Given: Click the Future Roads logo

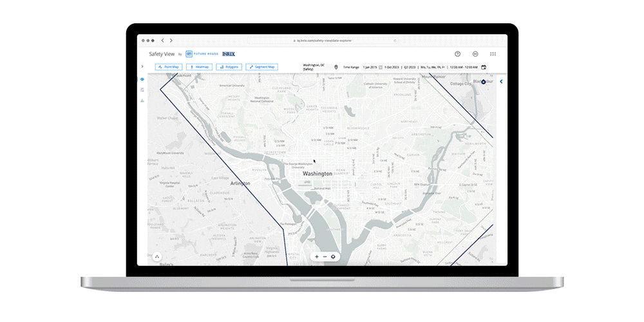Looking at the screenshot, I should click(201, 54).
